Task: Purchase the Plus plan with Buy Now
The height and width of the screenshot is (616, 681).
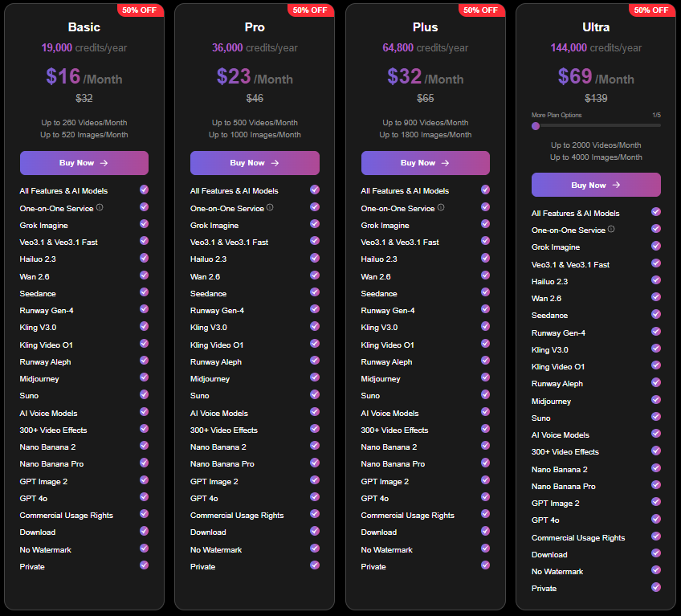Action: click(x=426, y=163)
